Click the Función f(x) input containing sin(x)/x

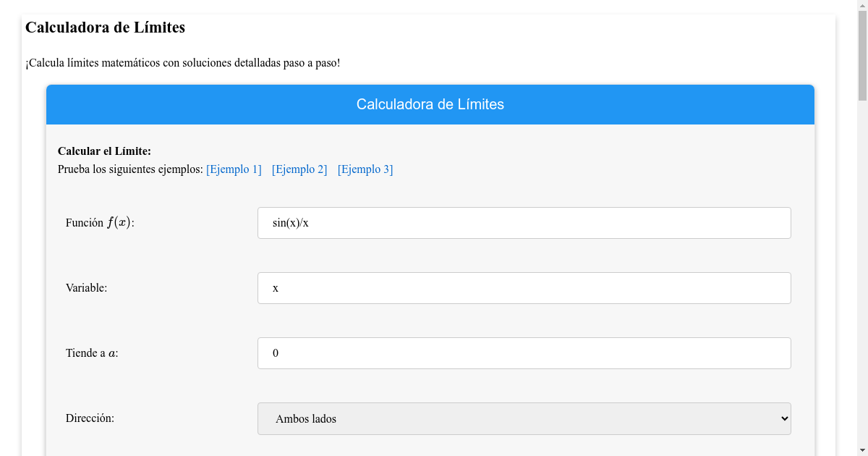[x=524, y=222]
